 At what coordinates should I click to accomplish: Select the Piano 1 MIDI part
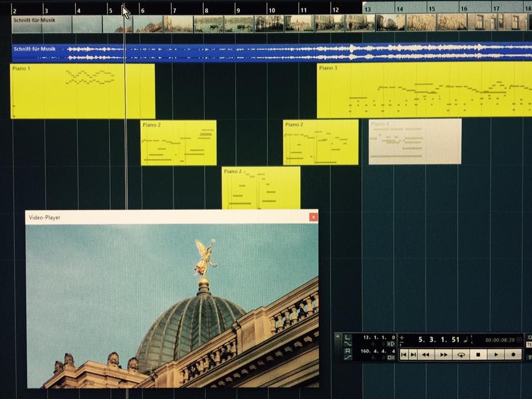(83, 91)
